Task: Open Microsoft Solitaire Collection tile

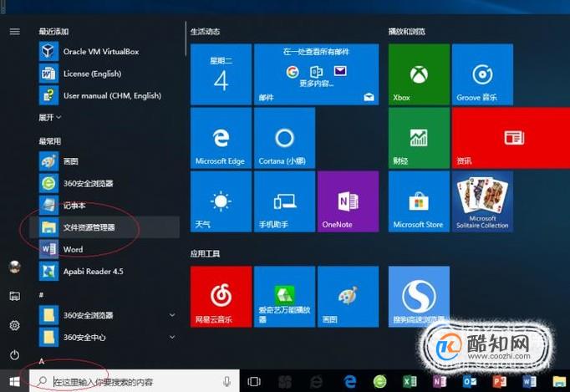Action: click(x=482, y=201)
